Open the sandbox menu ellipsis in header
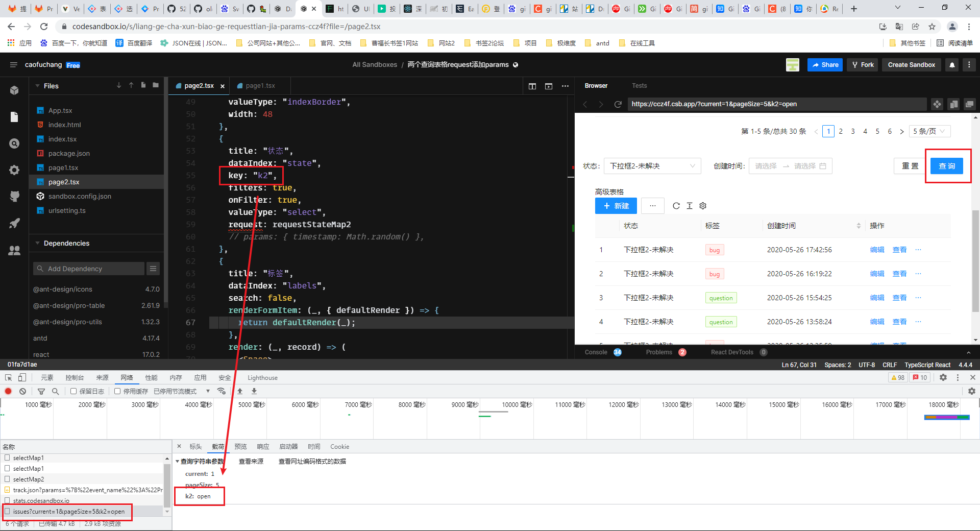This screenshot has height=531, width=980. click(969, 65)
